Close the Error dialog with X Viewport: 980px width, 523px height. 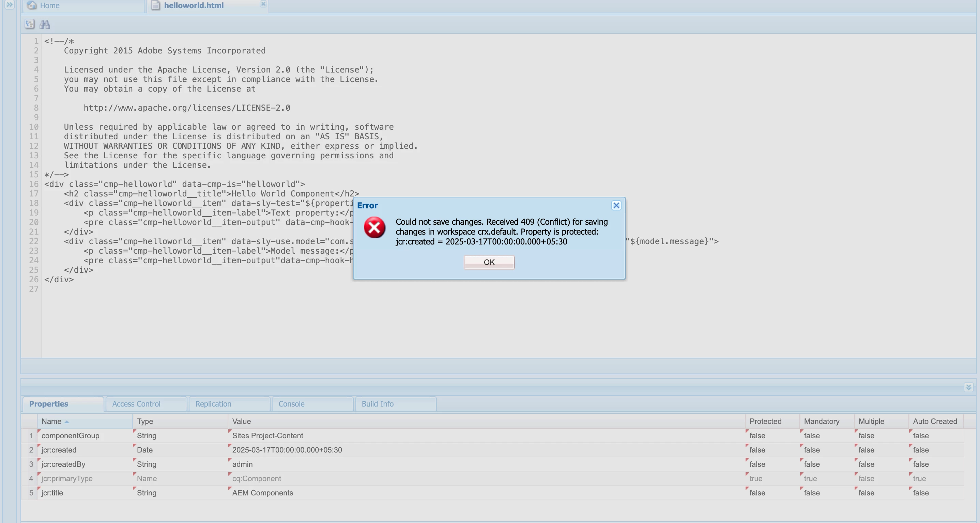point(616,205)
